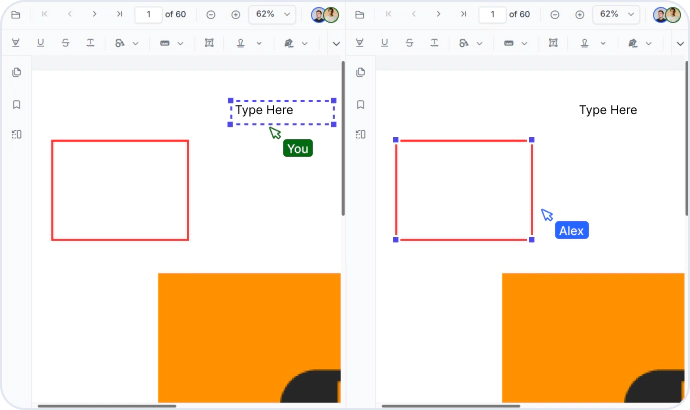Viewport: 690px width, 410px height.
Task: Zoom out using left pane minus icon
Action: pos(211,15)
